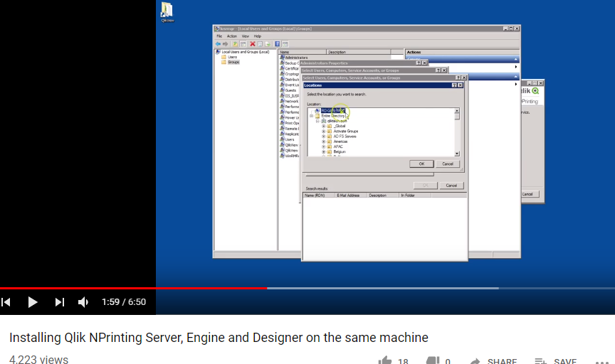
Task: Open the Help menu in lusrmgr window
Action: [257, 36]
